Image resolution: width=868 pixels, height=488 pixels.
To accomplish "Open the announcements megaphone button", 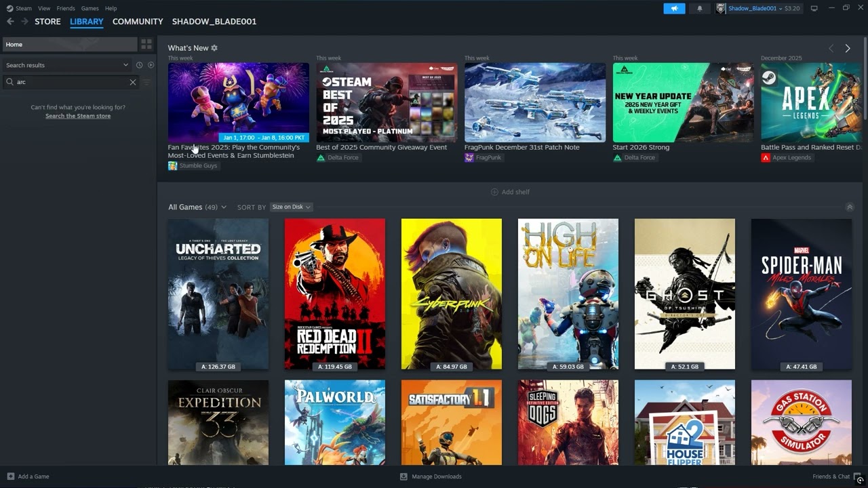I will 674,8.
